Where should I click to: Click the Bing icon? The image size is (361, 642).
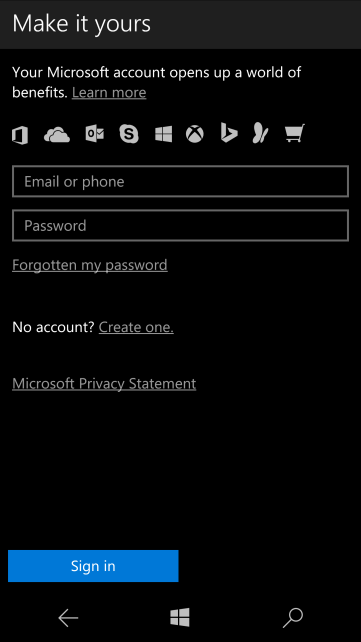coord(229,133)
